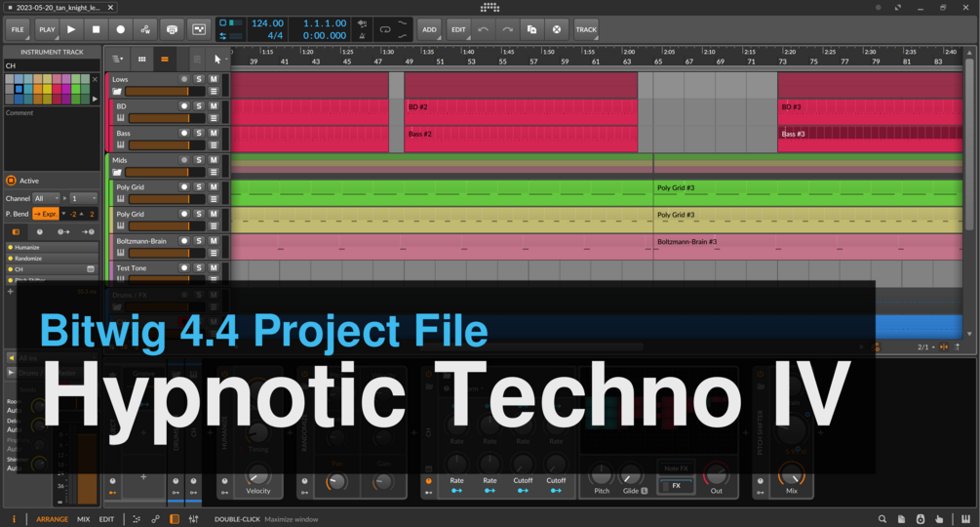Screen dimensions: 980x527
Task: Open the Bass track lane menu icon
Action: coord(214,145)
